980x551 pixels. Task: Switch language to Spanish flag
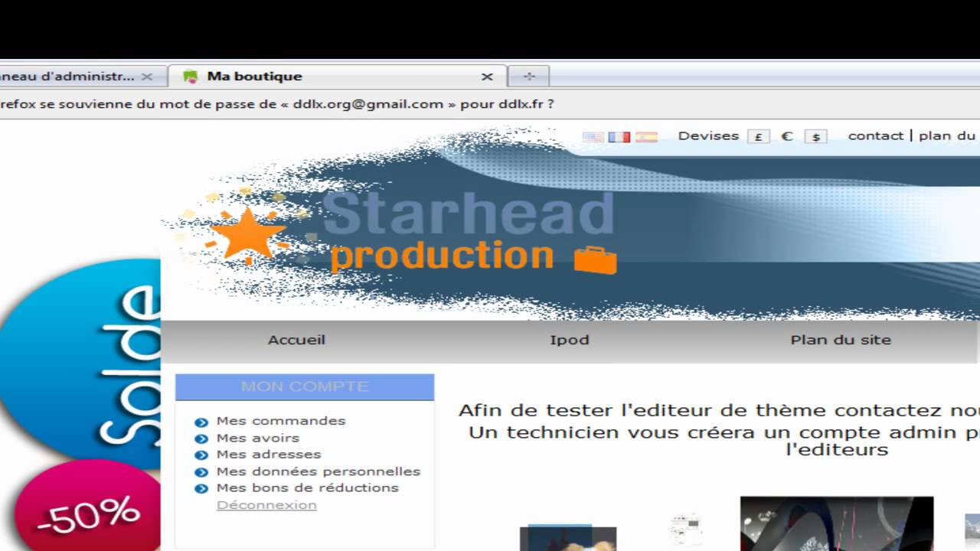(646, 137)
